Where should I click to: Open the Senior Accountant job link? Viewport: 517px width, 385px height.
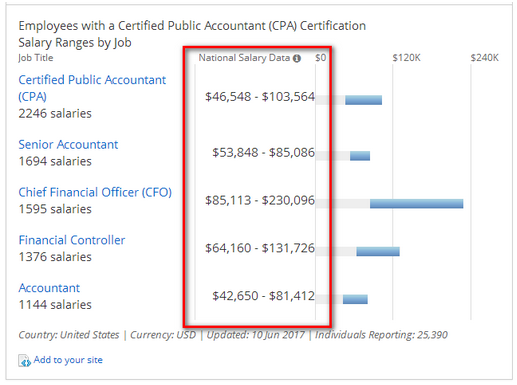(x=68, y=145)
